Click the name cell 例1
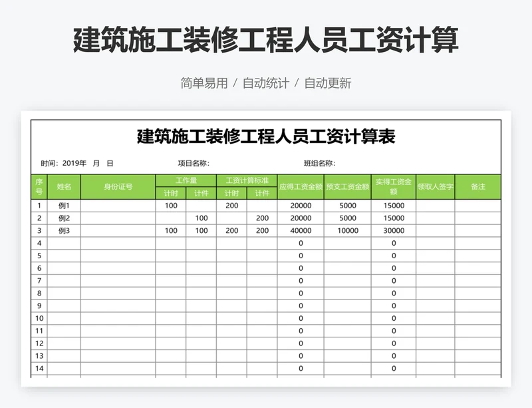The image size is (532, 408). 64,206
